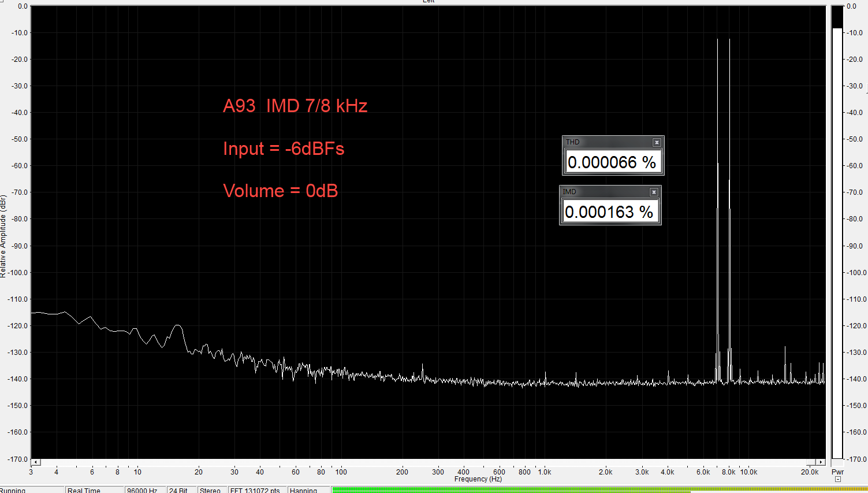Click the green input level meter
Viewport: 868px width, 493px height.
point(599,490)
